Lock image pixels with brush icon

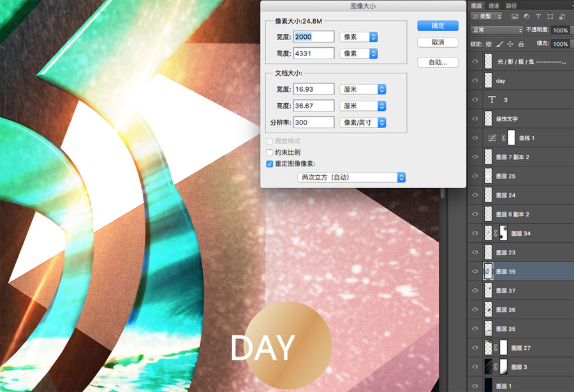pyautogui.click(x=499, y=44)
